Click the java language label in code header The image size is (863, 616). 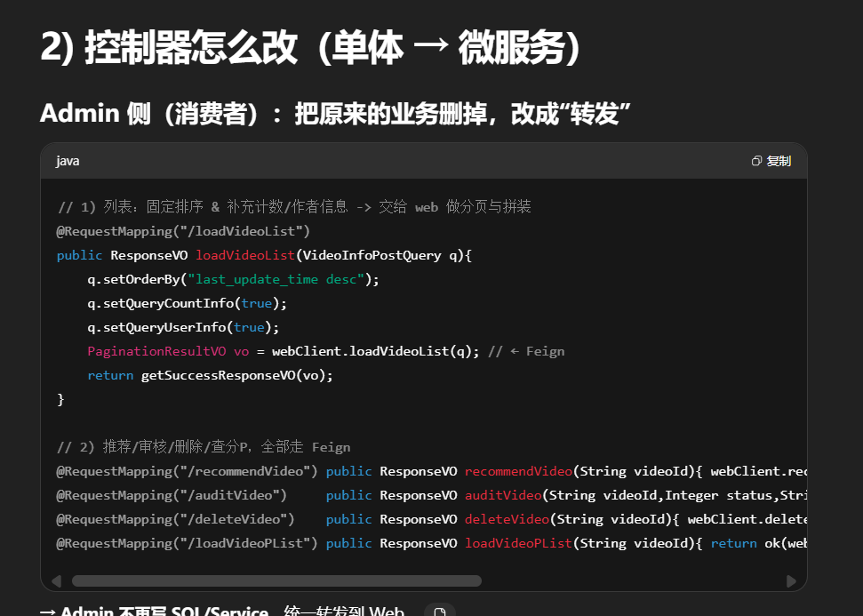tap(68, 161)
